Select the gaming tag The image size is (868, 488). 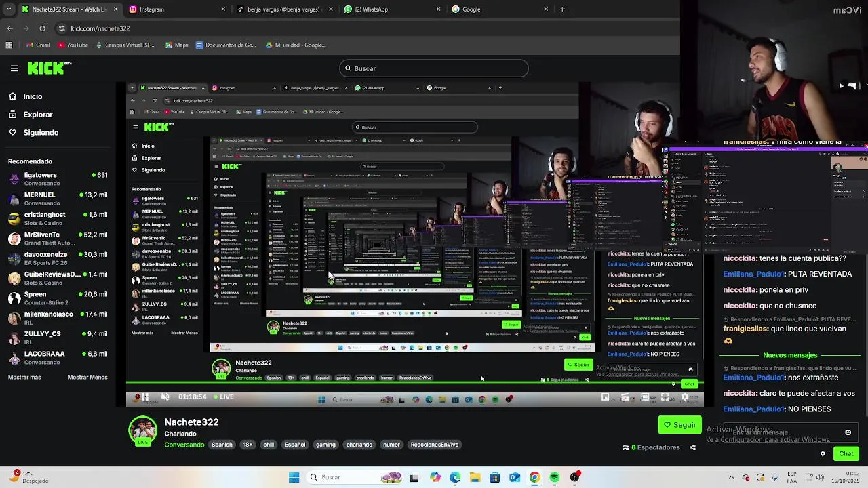[x=325, y=445]
